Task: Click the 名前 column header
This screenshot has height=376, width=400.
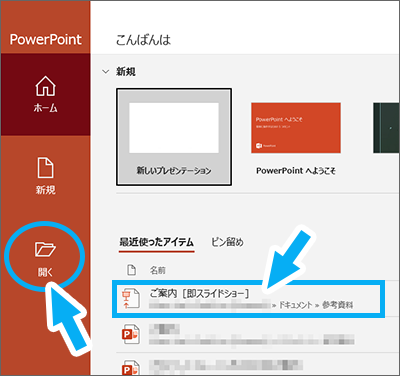Action: click(x=157, y=270)
